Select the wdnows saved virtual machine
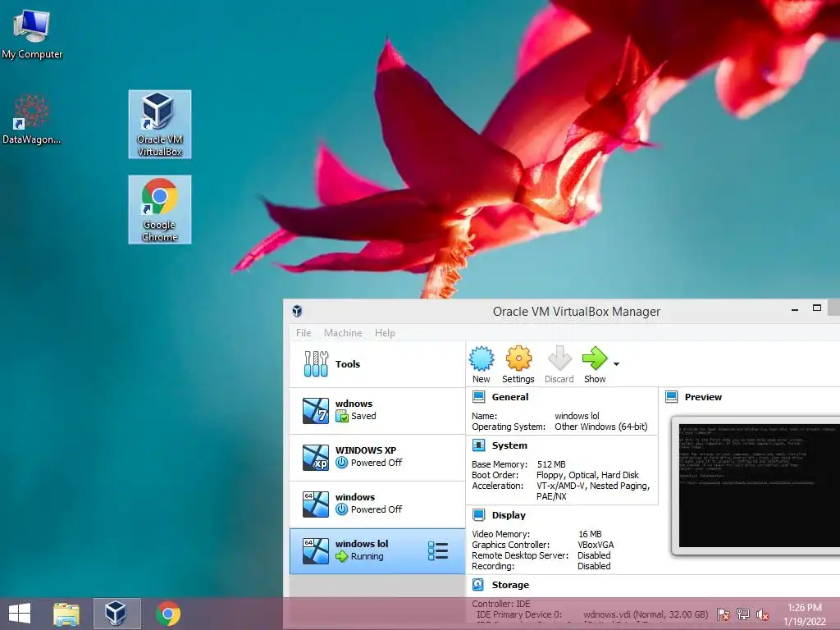840x630 pixels. pos(377,410)
